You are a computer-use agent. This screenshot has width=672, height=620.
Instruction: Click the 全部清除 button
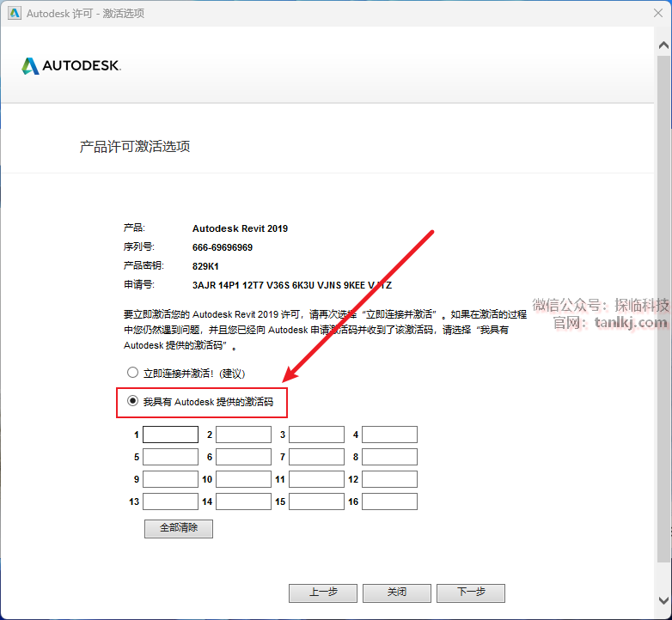point(179,528)
